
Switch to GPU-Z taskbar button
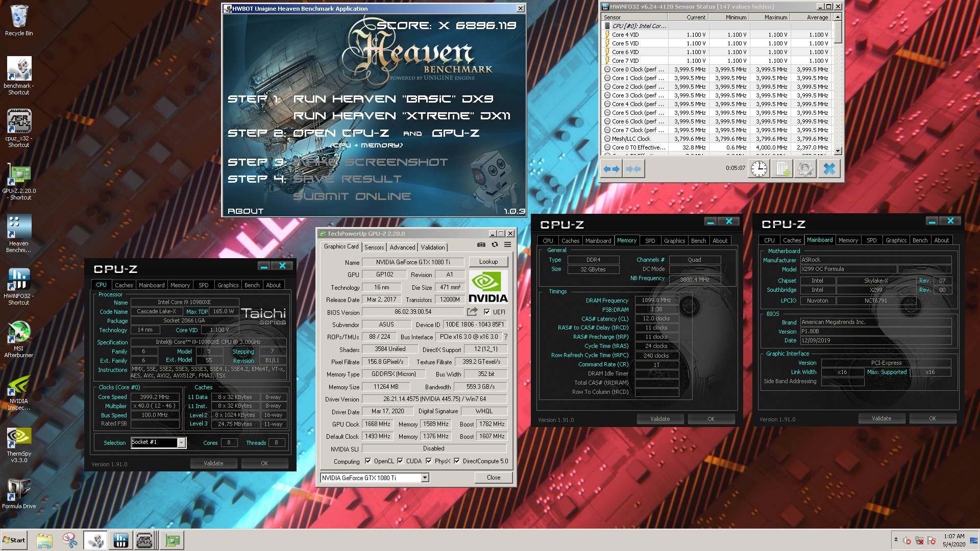tap(172, 540)
